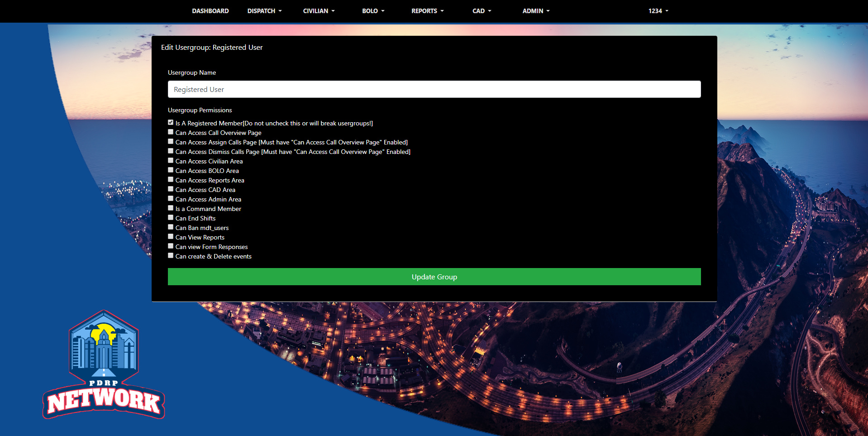The height and width of the screenshot is (436, 868).
Task: Click the PDRP Network logo
Action: [x=104, y=364]
